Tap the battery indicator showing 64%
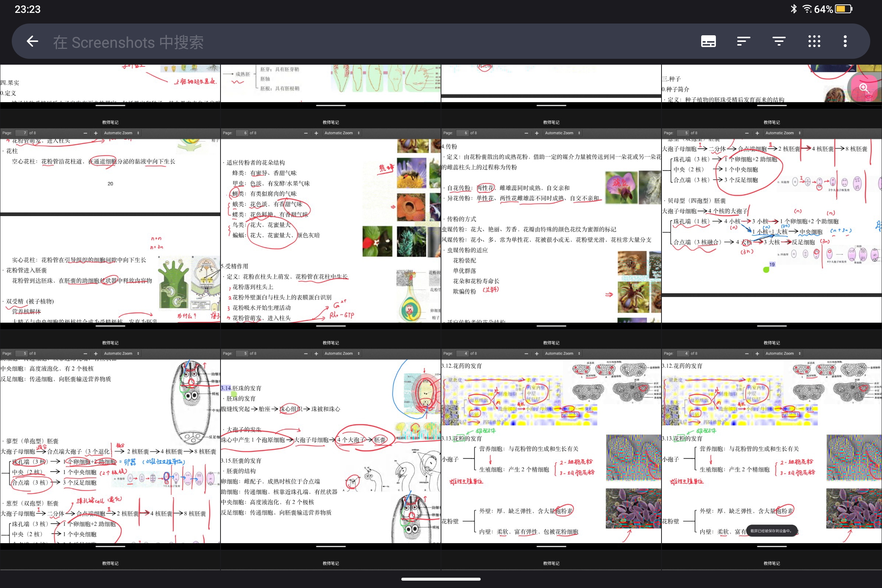 coord(833,9)
